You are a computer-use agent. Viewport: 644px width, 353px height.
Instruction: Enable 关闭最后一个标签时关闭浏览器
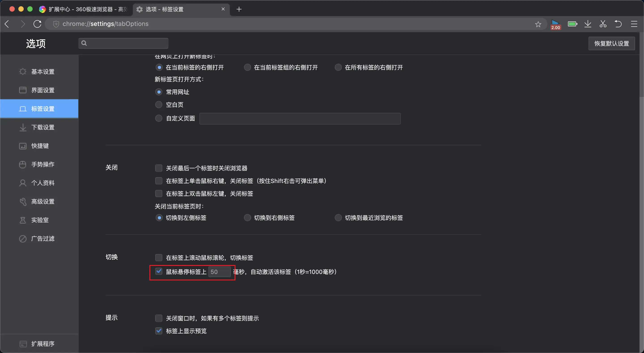point(159,168)
